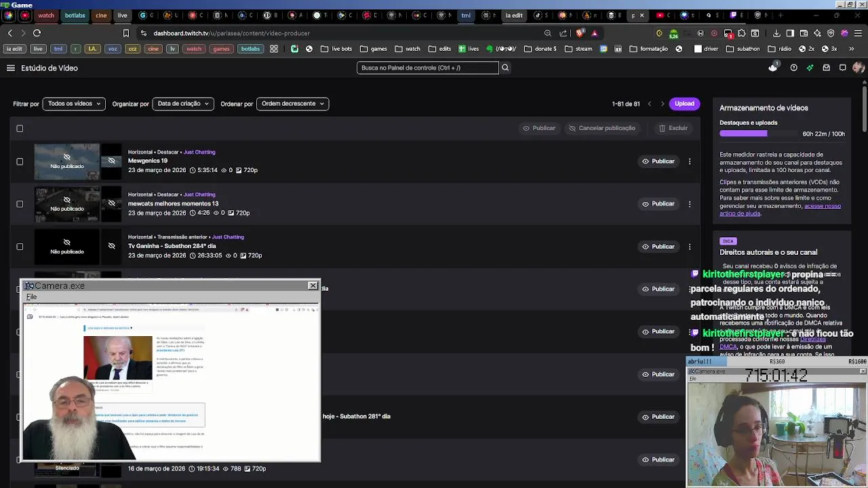Switch to the botlabs browser tab
This screenshot has height=488, width=868.
click(x=75, y=15)
